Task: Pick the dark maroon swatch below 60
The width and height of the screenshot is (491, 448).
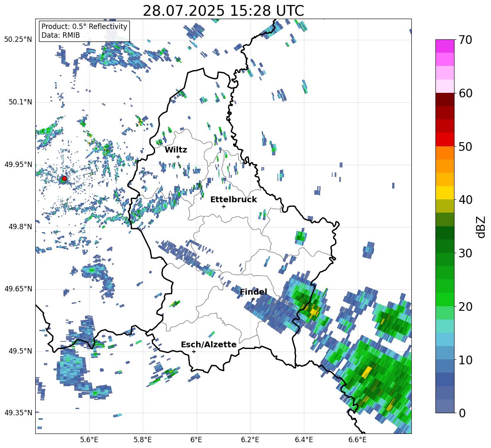Action: pyautogui.click(x=445, y=99)
